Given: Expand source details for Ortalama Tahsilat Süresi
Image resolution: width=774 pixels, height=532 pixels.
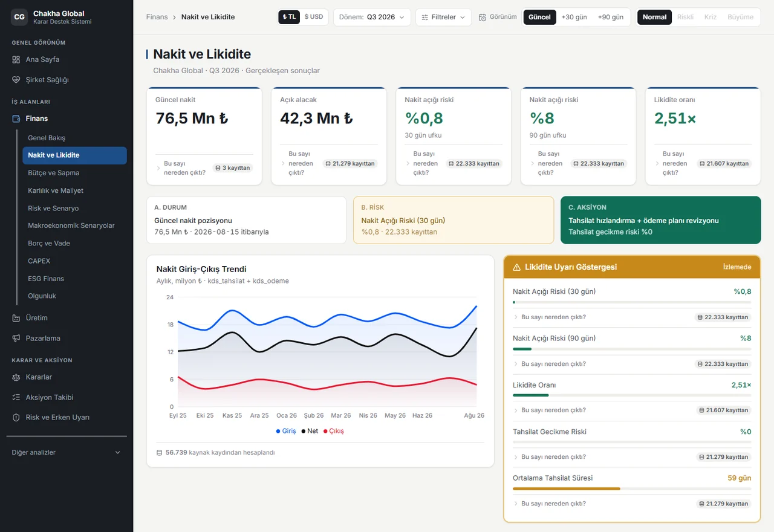Looking at the screenshot, I should pos(550,504).
